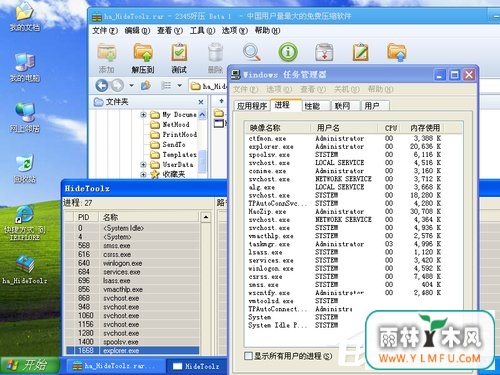Viewport: 500px width, 375px height.
Task: Click the green Info icon in archive toolbar
Action: pos(288,52)
